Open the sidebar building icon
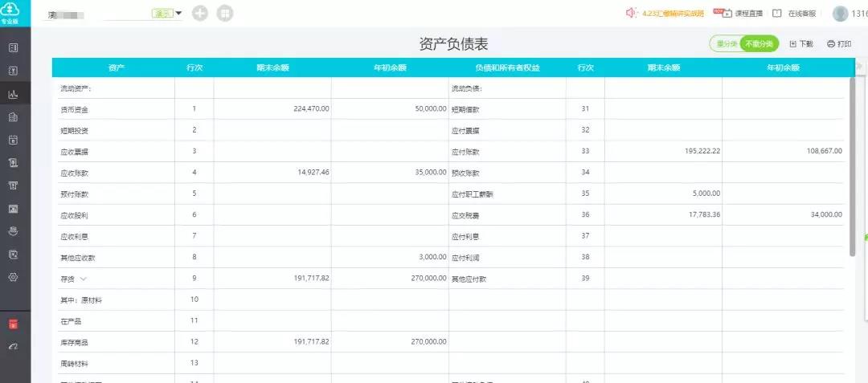Viewport: 868px width, 383px height. [x=14, y=116]
